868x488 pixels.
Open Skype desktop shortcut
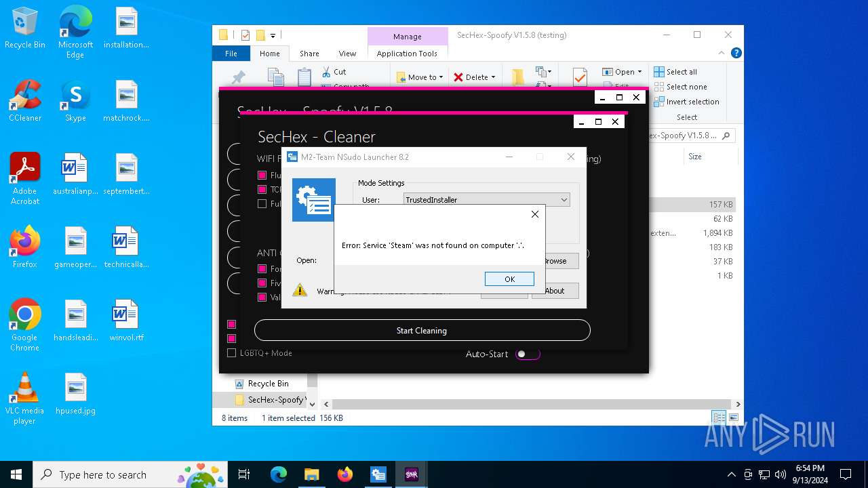[75, 100]
